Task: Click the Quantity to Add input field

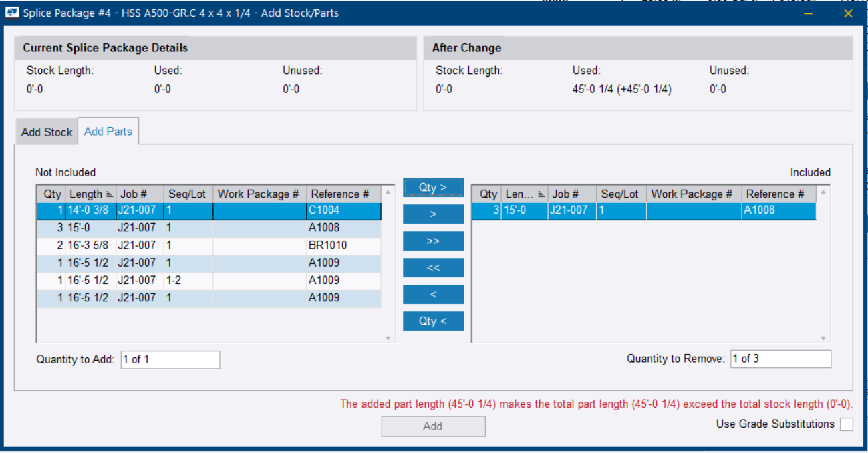Action: [170, 359]
